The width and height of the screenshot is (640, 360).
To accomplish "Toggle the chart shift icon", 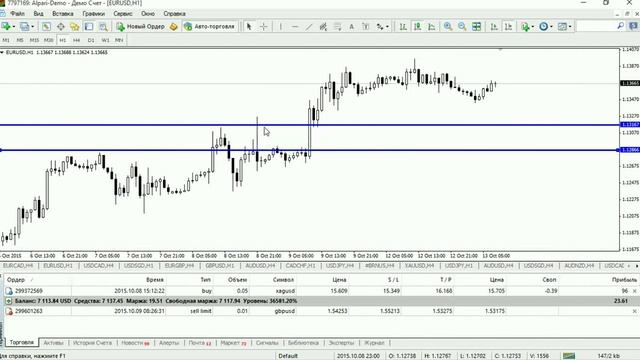I will pyautogui.click(x=508, y=27).
